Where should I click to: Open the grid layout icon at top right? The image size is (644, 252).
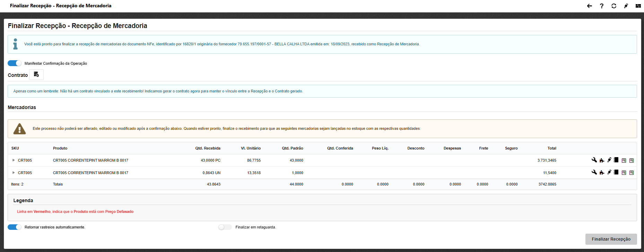[638, 6]
